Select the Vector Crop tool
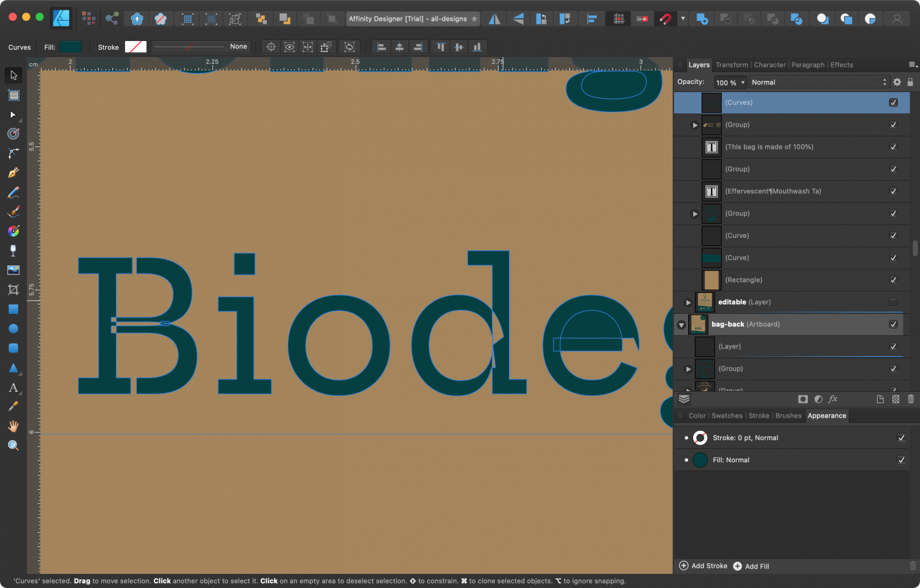Image resolution: width=920 pixels, height=588 pixels. point(13,289)
